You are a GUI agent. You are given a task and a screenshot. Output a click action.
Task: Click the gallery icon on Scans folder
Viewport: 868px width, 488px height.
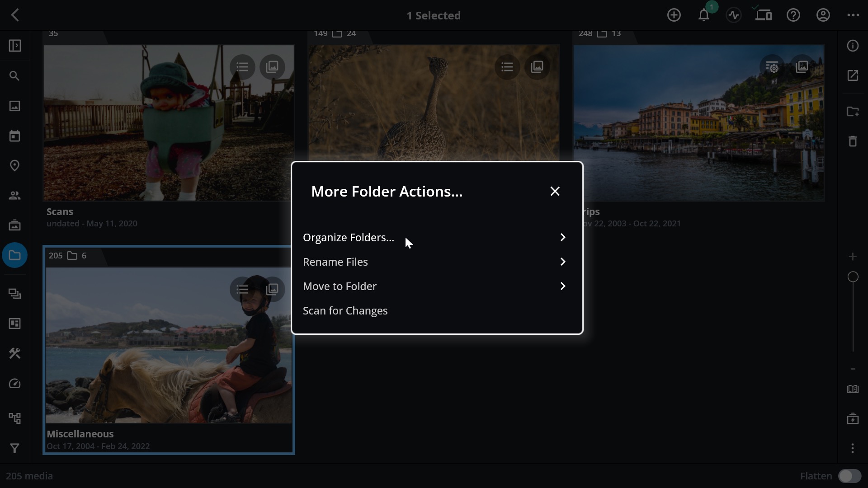[x=272, y=67]
